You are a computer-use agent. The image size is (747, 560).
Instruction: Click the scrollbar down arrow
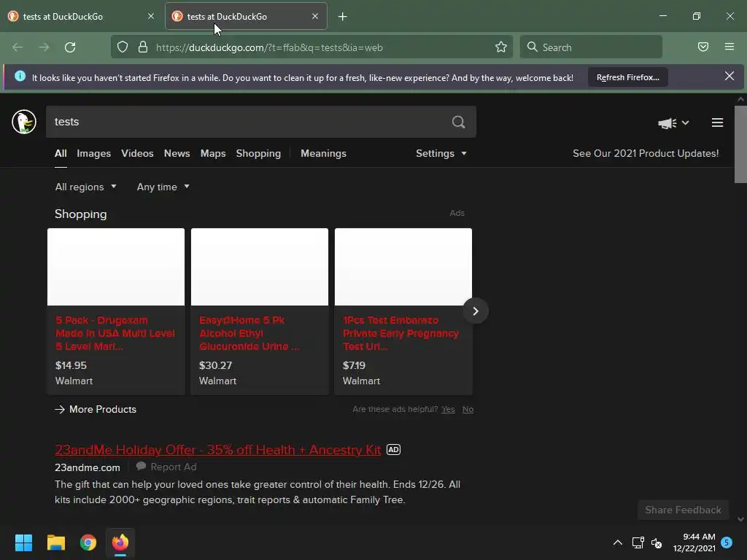coord(740,519)
